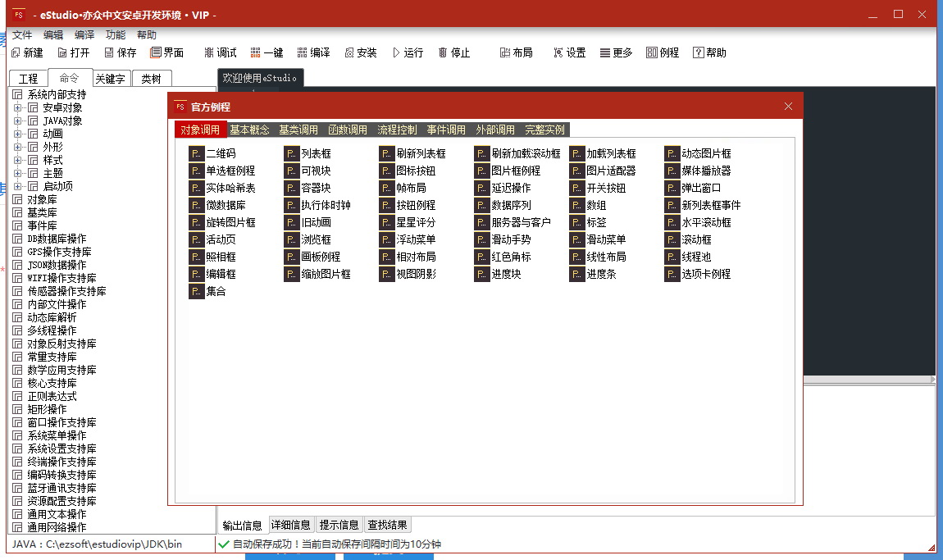
Task: Select the 基本概念 examples tab
Action: pyautogui.click(x=249, y=130)
